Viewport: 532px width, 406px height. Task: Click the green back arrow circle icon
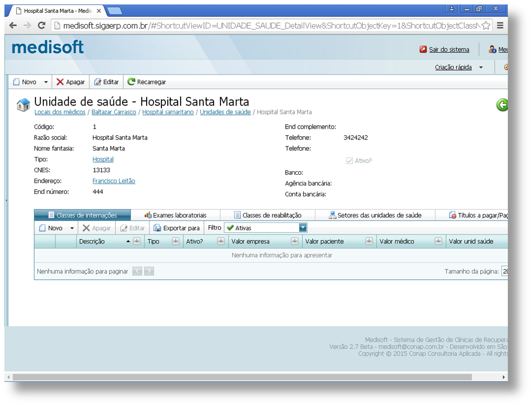click(x=502, y=105)
